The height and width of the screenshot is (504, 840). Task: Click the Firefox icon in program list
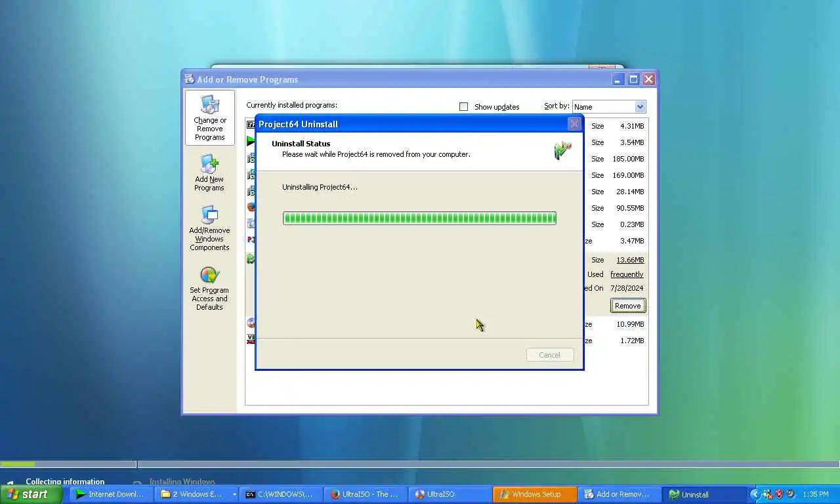[x=251, y=207]
